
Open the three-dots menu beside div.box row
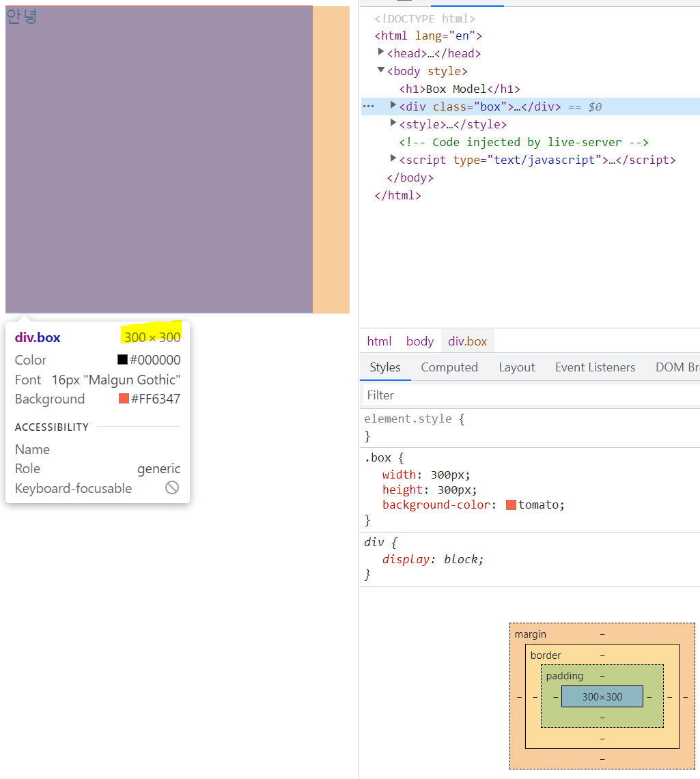click(368, 107)
